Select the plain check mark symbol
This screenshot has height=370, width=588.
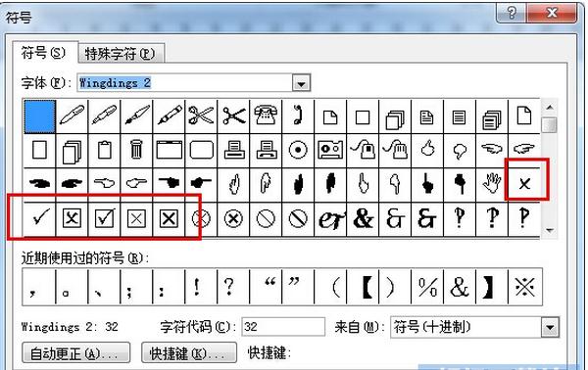(40, 218)
